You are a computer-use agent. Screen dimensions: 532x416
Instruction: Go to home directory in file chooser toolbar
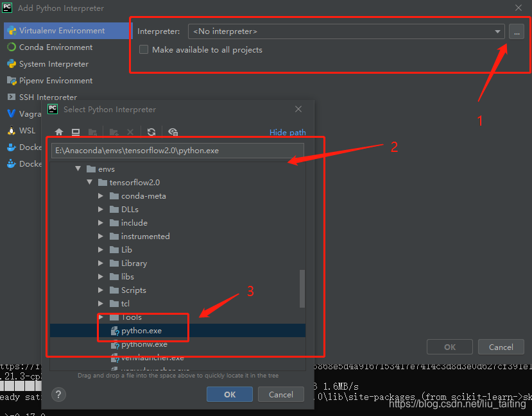[59, 132]
